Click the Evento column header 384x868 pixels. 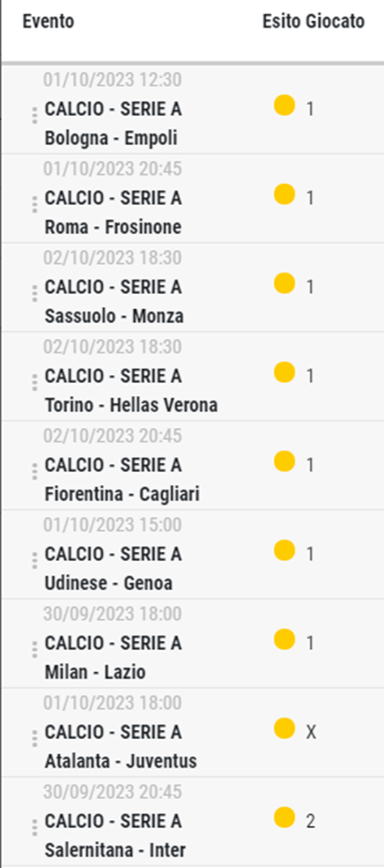(48, 21)
